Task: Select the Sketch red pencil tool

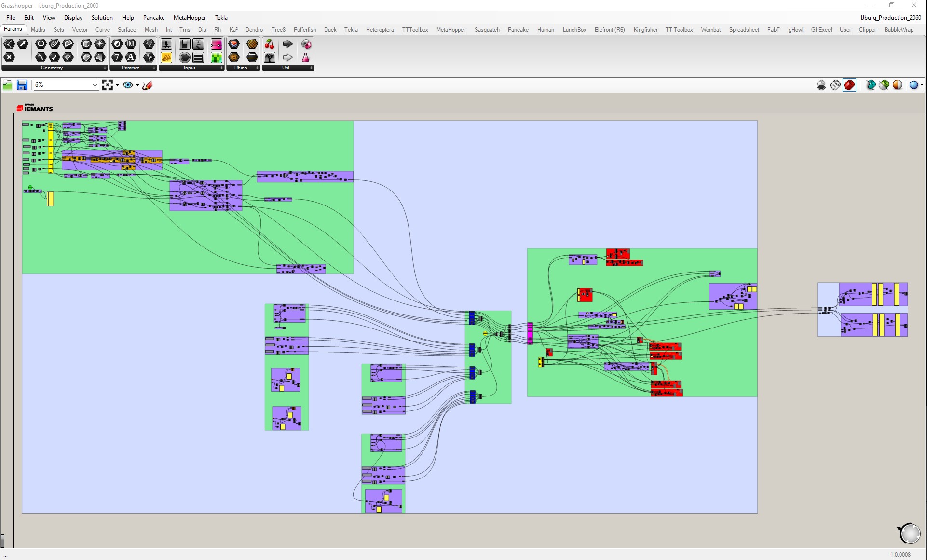Action: tap(148, 85)
